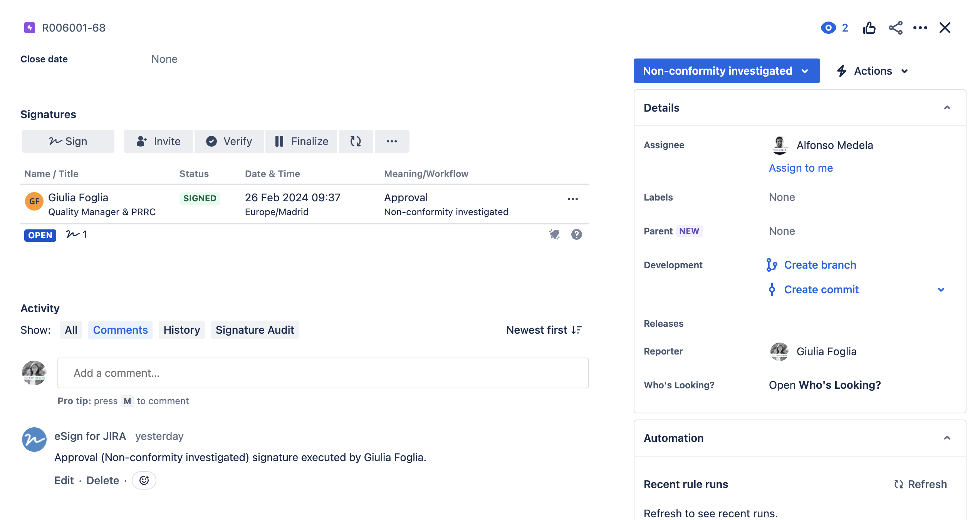980x520 pixels.
Task: Show the Signature Audit tab
Action: (x=255, y=330)
